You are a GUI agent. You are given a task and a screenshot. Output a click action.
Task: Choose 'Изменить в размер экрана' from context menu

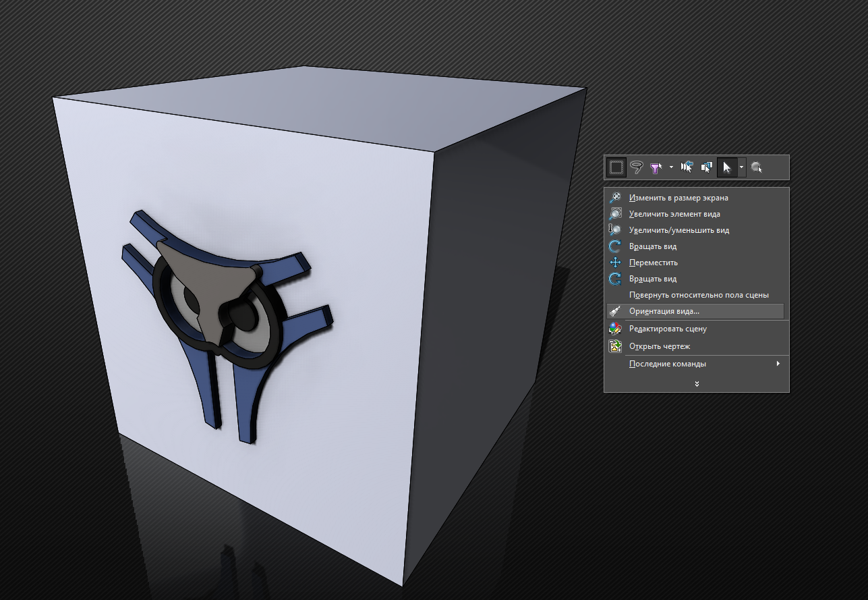click(696, 198)
